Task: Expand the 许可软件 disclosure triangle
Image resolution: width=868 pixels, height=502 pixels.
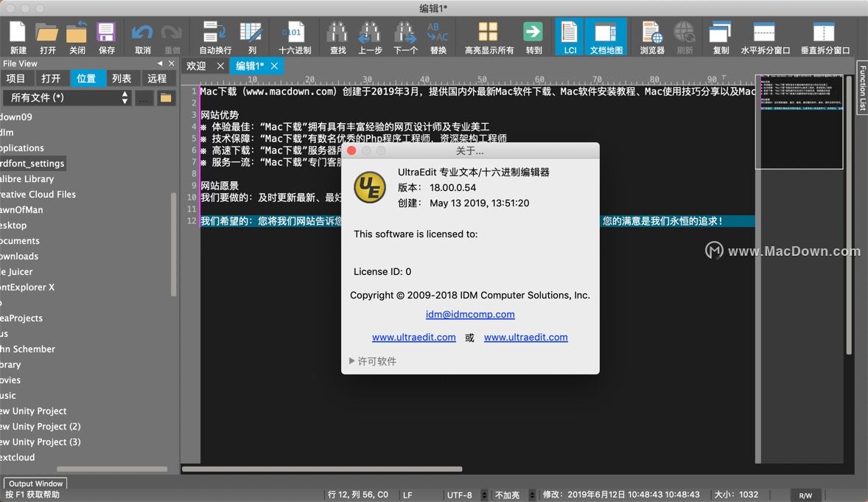Action: (x=351, y=360)
